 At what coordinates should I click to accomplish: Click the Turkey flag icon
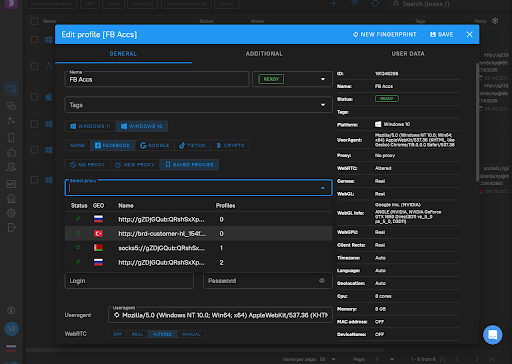[x=98, y=234]
